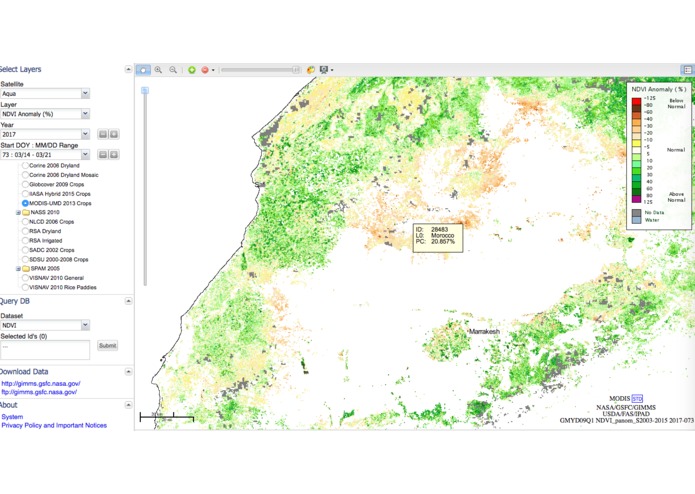Click the green add selection icon
Image resolution: width=695 pixels, height=494 pixels.
pyautogui.click(x=192, y=70)
